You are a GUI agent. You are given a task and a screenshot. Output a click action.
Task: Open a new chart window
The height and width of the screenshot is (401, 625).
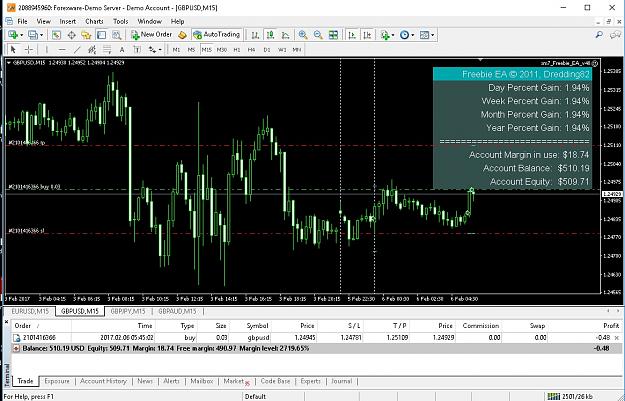(x=12, y=35)
